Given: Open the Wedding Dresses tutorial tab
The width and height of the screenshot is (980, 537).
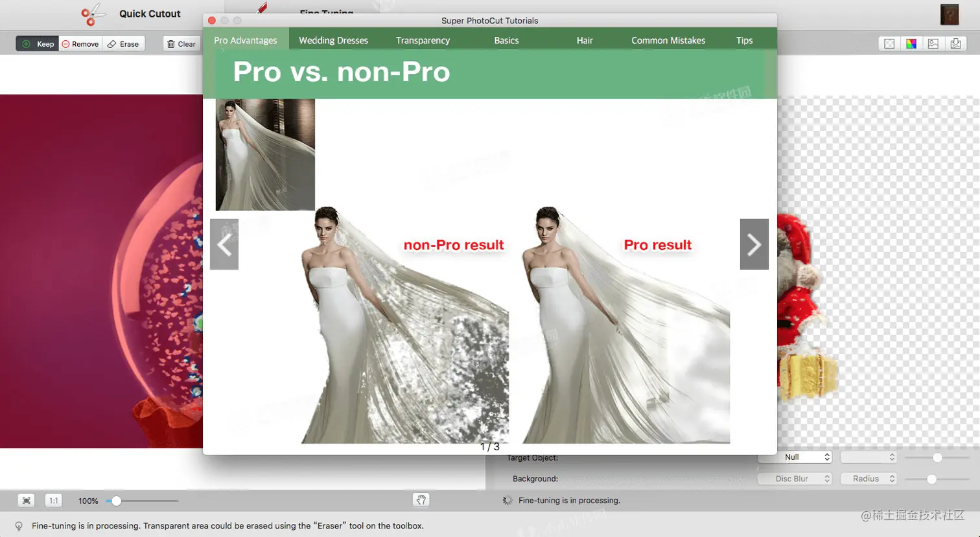Looking at the screenshot, I should coord(333,40).
